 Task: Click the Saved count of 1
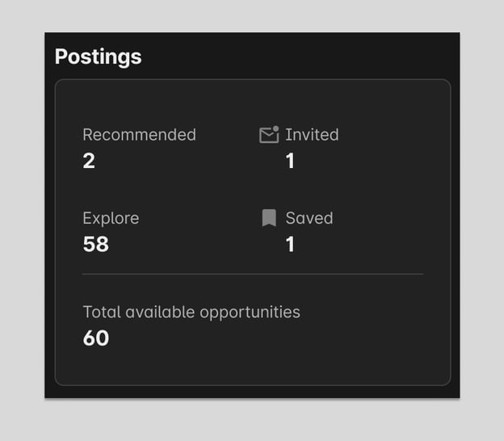tap(290, 244)
